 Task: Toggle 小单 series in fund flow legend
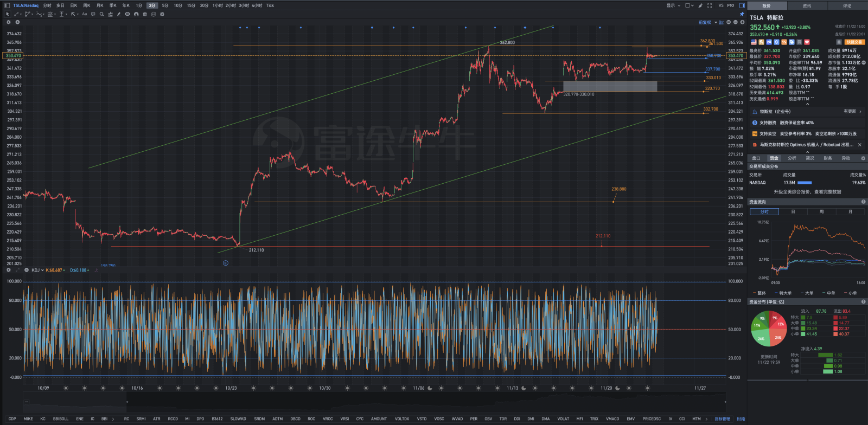(850, 293)
